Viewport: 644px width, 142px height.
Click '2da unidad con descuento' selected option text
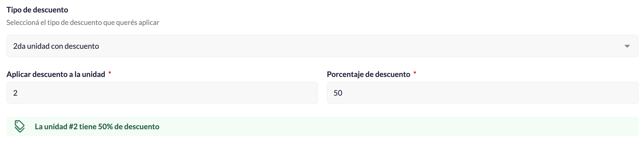click(x=56, y=46)
